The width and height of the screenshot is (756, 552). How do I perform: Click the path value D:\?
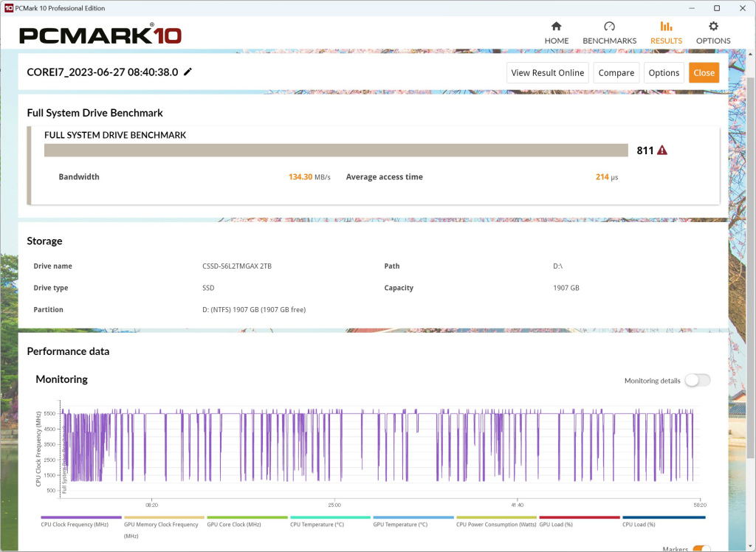coord(558,266)
